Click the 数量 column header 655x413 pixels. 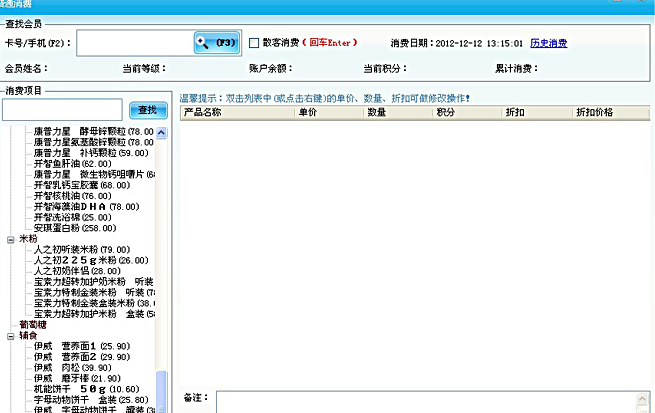tap(398, 112)
